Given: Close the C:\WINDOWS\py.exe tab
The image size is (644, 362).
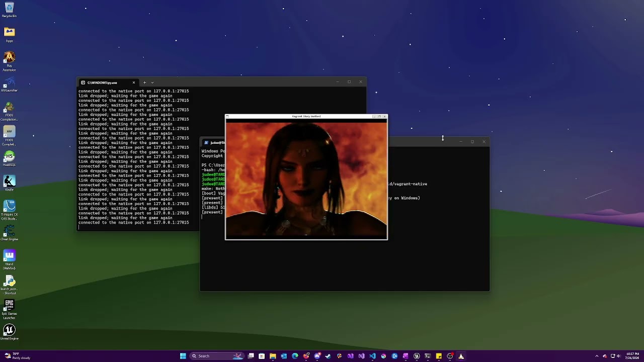Looking at the screenshot, I should [x=134, y=82].
